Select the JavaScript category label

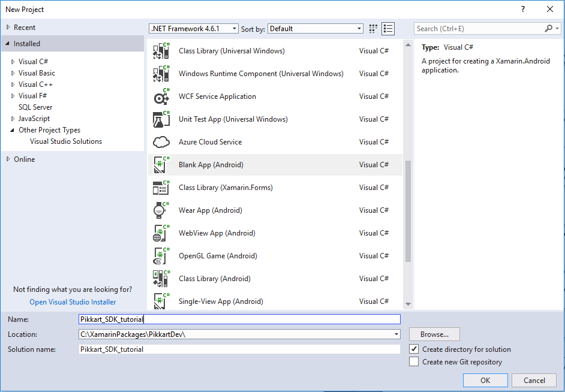[x=34, y=119]
